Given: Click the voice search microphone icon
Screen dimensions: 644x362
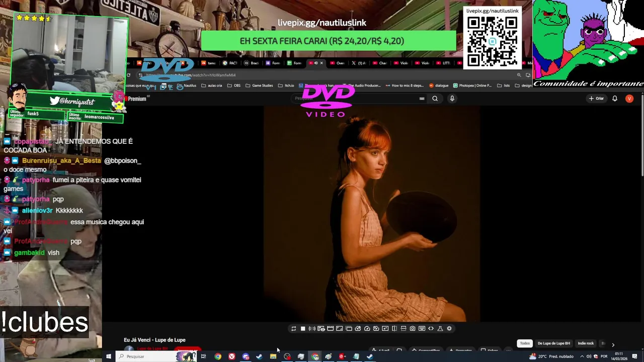Looking at the screenshot, I should 452,99.
